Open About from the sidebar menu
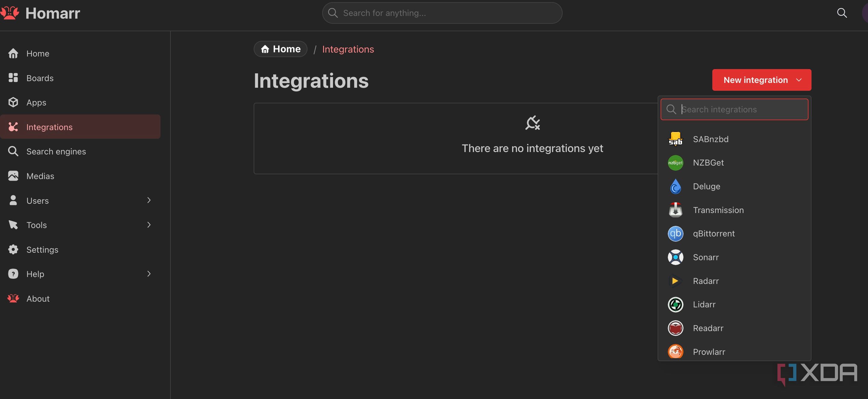The image size is (868, 399). click(x=80, y=298)
